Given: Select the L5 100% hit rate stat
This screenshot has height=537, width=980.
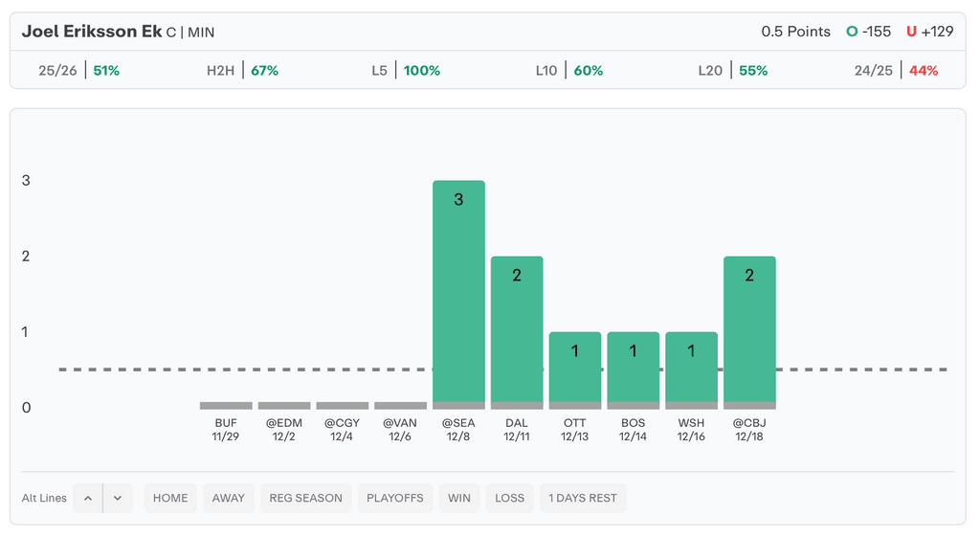Looking at the screenshot, I should pyautogui.click(x=406, y=71).
